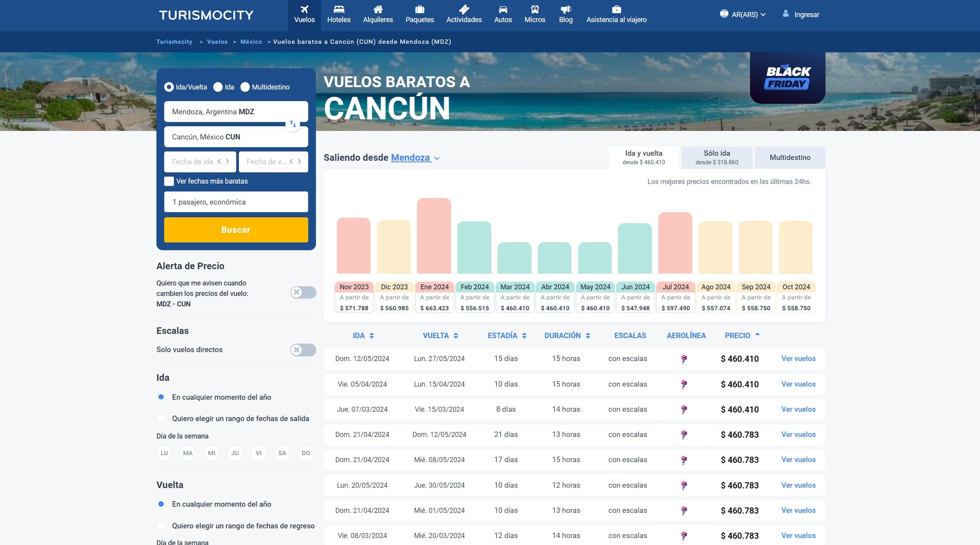Go to Actividades using the ticket icon
The image size is (980, 545).
click(464, 9)
